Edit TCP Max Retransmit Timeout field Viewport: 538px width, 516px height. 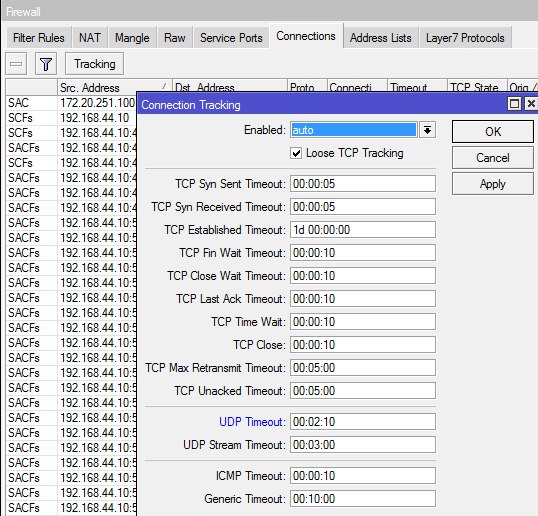coord(363,368)
